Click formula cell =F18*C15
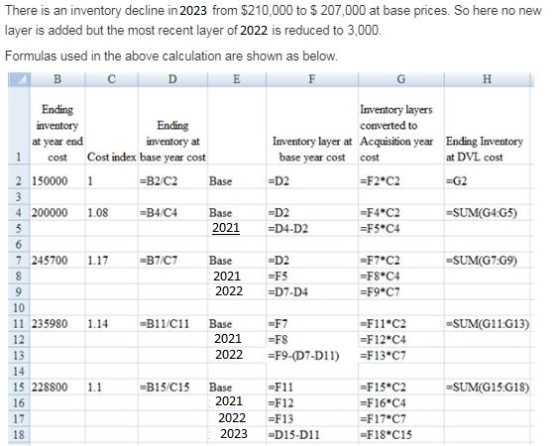Viewport: 560px width, 446px height. pyautogui.click(x=401, y=435)
